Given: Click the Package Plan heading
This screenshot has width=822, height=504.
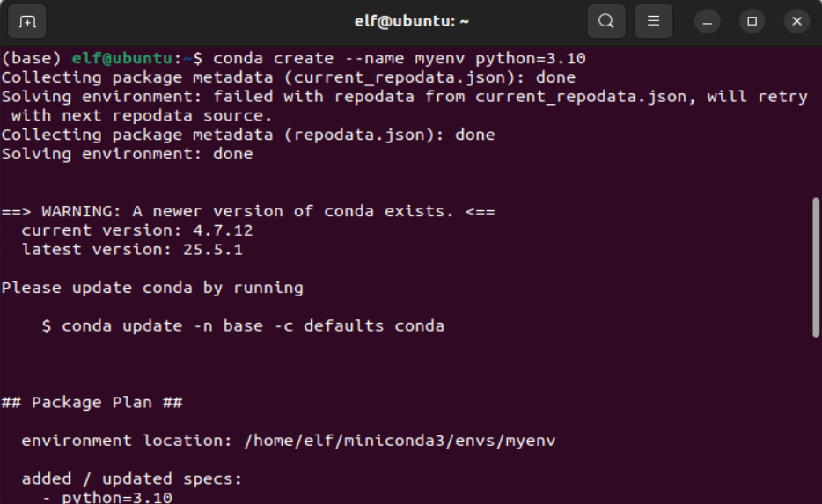Looking at the screenshot, I should pos(92,403).
